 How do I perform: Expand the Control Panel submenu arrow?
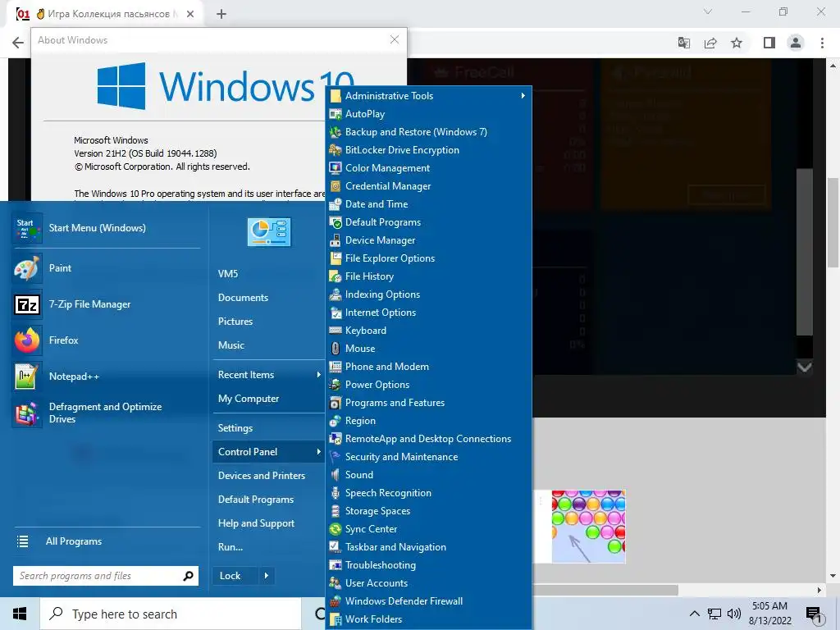click(319, 452)
